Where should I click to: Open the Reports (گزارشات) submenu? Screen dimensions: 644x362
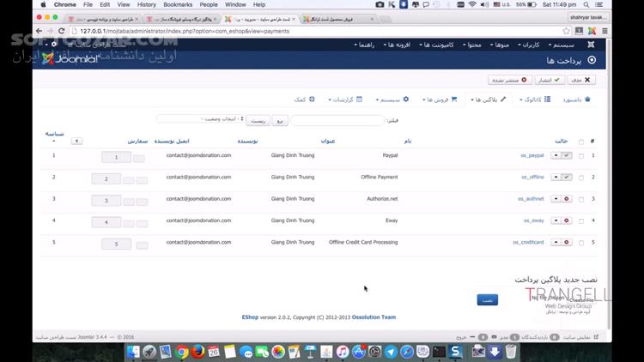(345, 100)
